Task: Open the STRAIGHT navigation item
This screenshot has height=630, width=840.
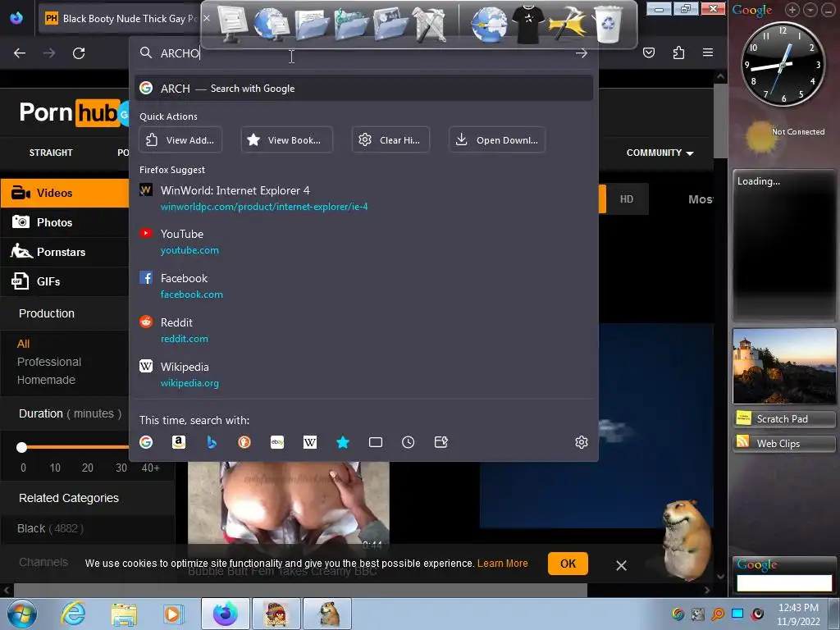Action: [51, 153]
